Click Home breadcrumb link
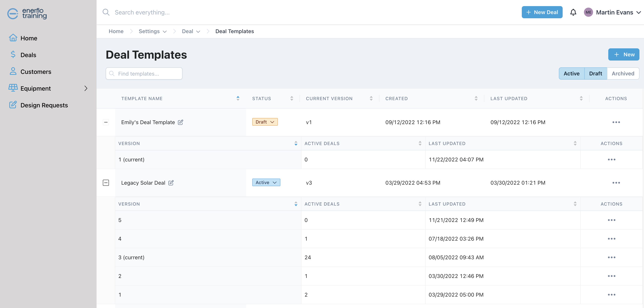 (116, 31)
